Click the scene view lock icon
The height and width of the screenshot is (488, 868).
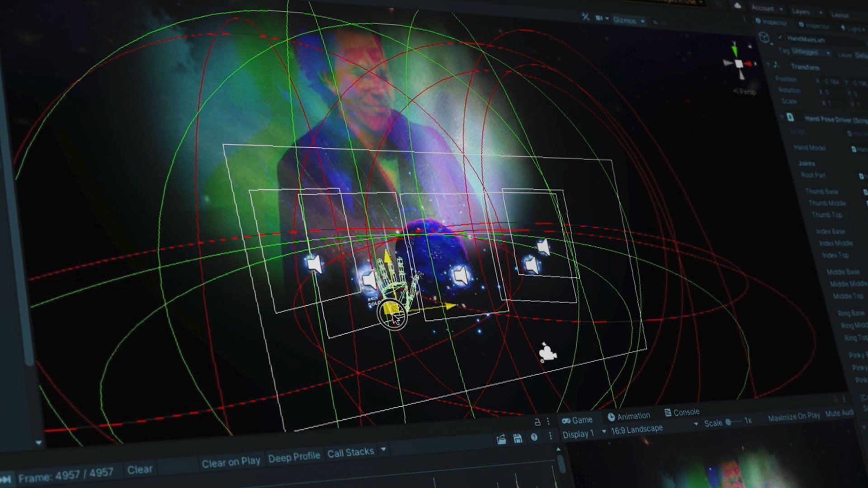click(x=537, y=422)
